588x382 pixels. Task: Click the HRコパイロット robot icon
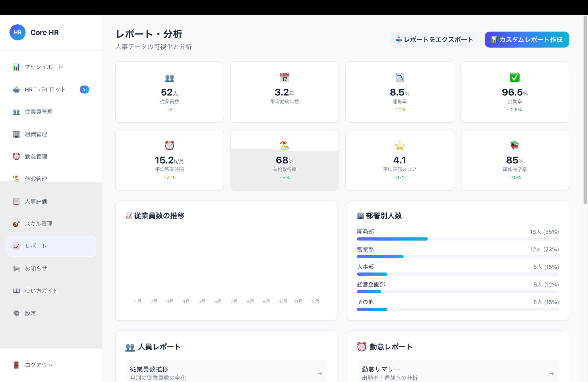[16, 89]
